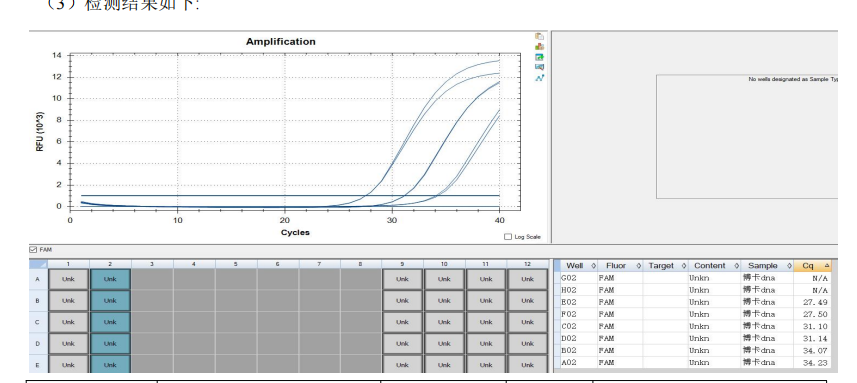Click highlighted well B2 in the plate

click(x=110, y=300)
